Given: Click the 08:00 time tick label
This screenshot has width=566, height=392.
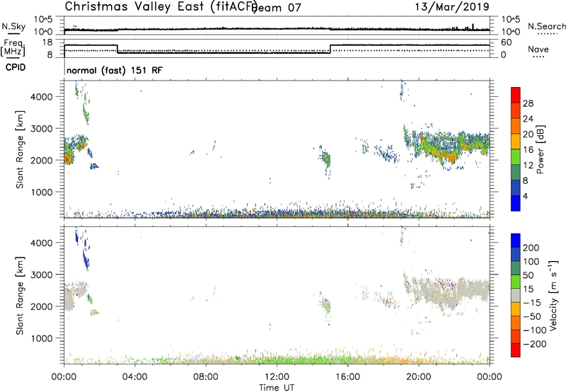Looking at the screenshot, I should 206,377.
